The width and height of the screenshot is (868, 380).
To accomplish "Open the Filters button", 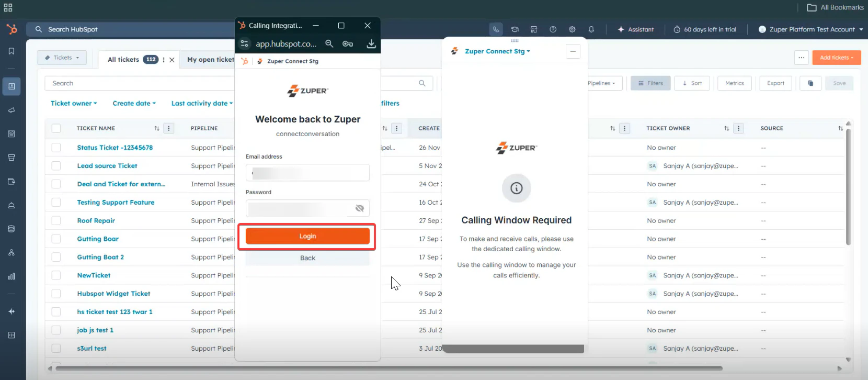I will tap(650, 83).
